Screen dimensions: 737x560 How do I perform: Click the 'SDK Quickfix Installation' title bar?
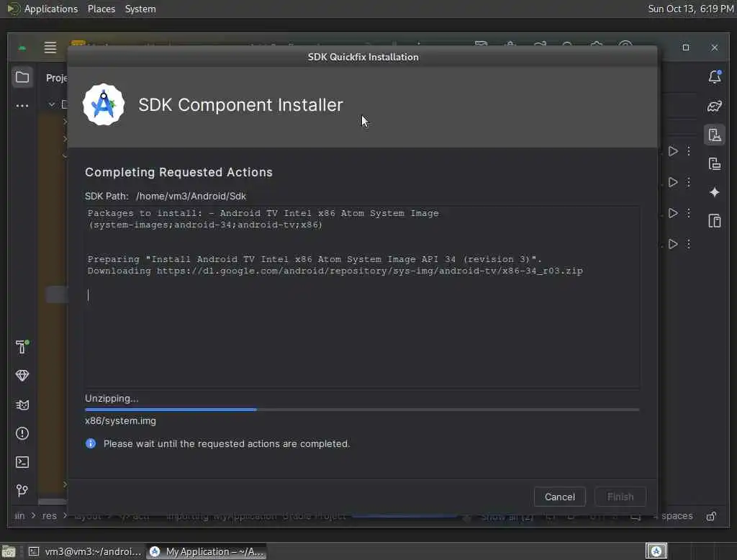(363, 57)
